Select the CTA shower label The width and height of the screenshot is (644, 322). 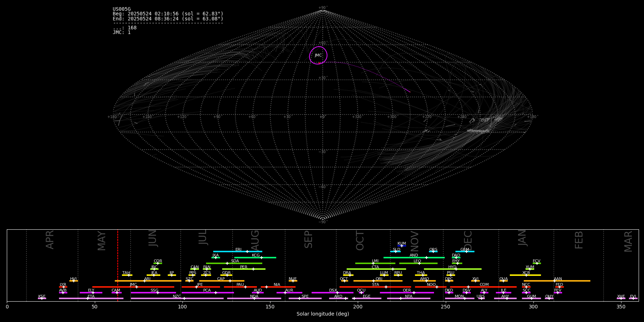pyautogui.click(x=375, y=267)
